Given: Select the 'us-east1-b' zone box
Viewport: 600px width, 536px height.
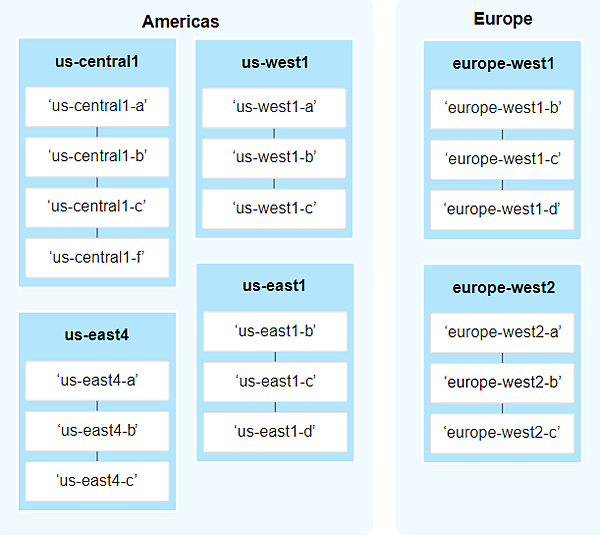Looking at the screenshot, I should click(275, 331).
